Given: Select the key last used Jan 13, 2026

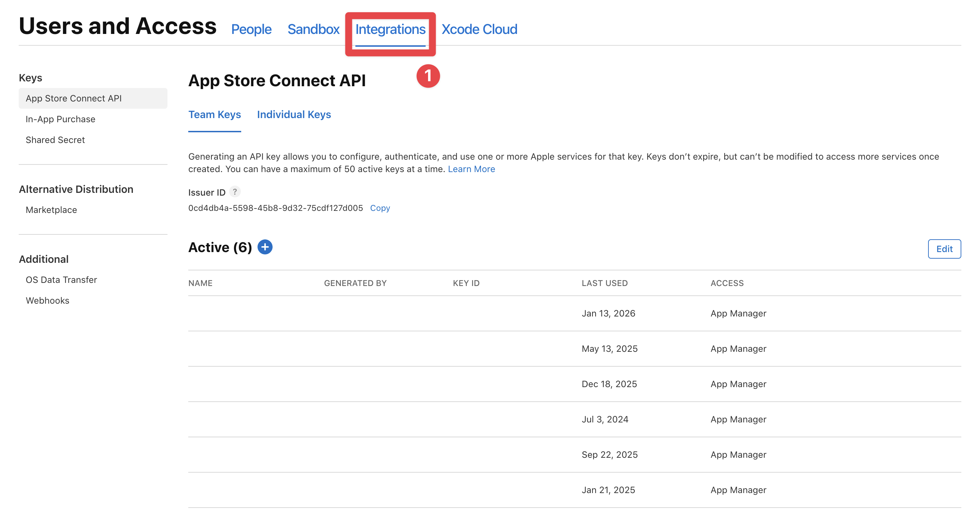Looking at the screenshot, I should click(608, 313).
